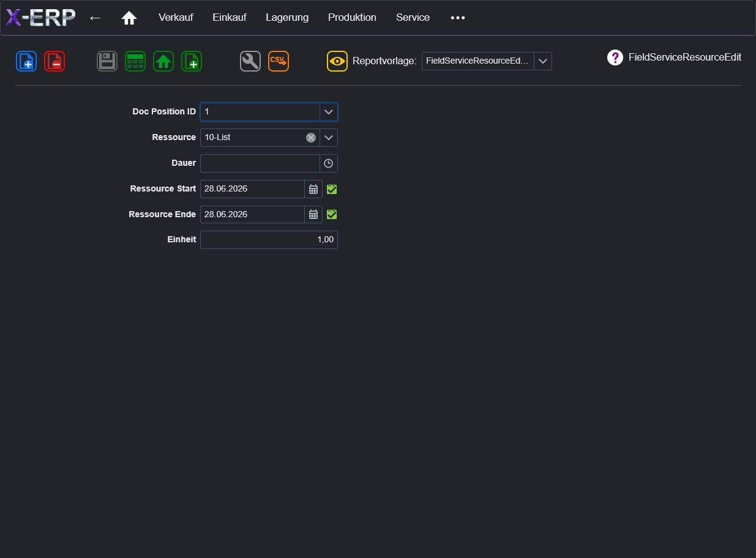This screenshot has width=756, height=558.
Task: Open the Lagerung menu
Action: point(287,18)
